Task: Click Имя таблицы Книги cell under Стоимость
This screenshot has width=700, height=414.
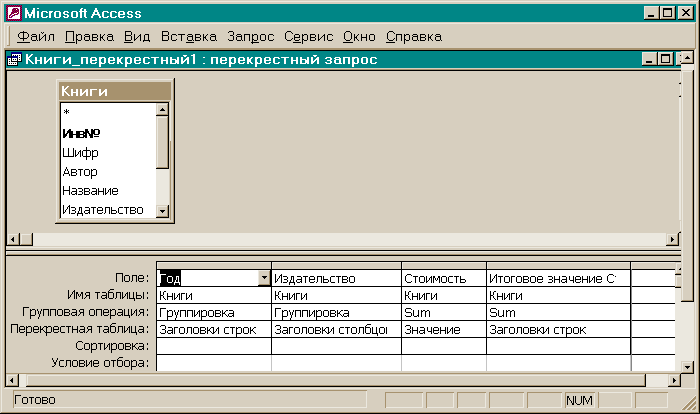Action: 444,296
